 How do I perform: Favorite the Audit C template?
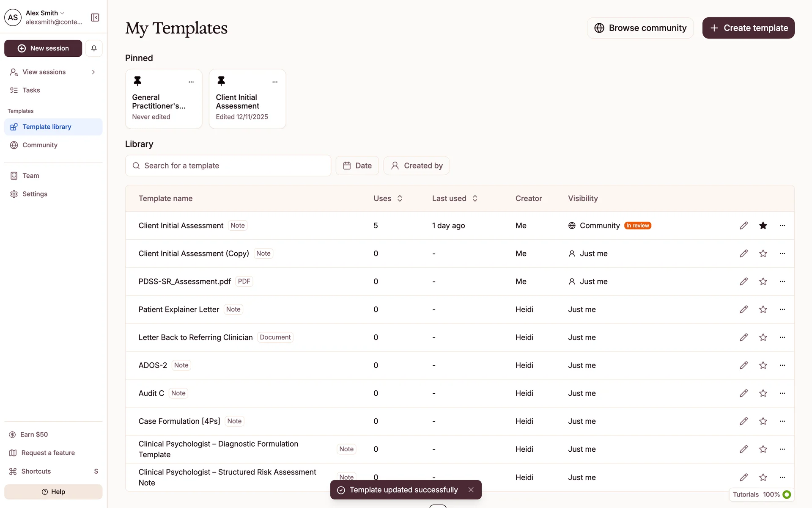click(763, 393)
